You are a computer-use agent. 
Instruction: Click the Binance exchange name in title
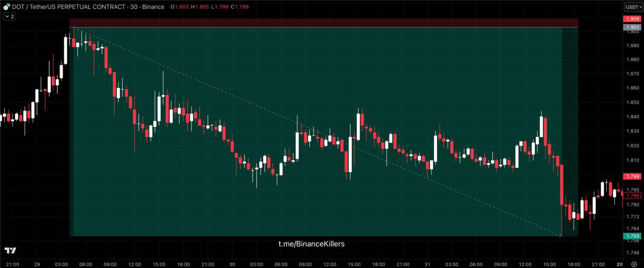coord(152,7)
